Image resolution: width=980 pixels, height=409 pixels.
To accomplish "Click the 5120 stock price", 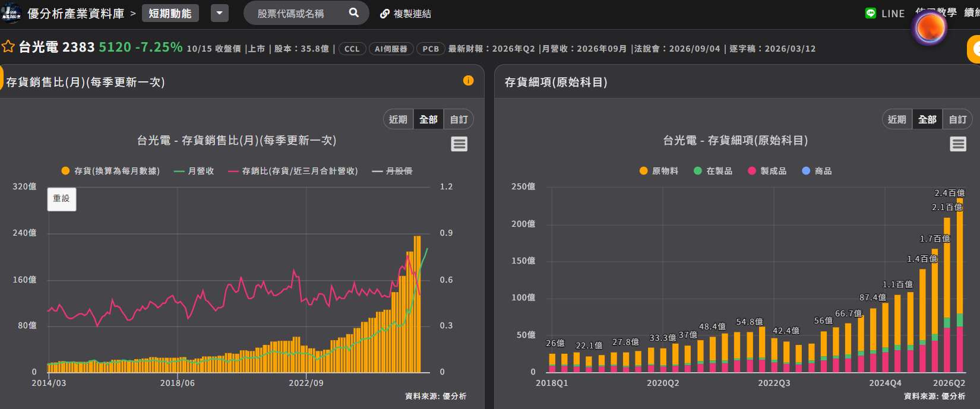I will coord(115,47).
